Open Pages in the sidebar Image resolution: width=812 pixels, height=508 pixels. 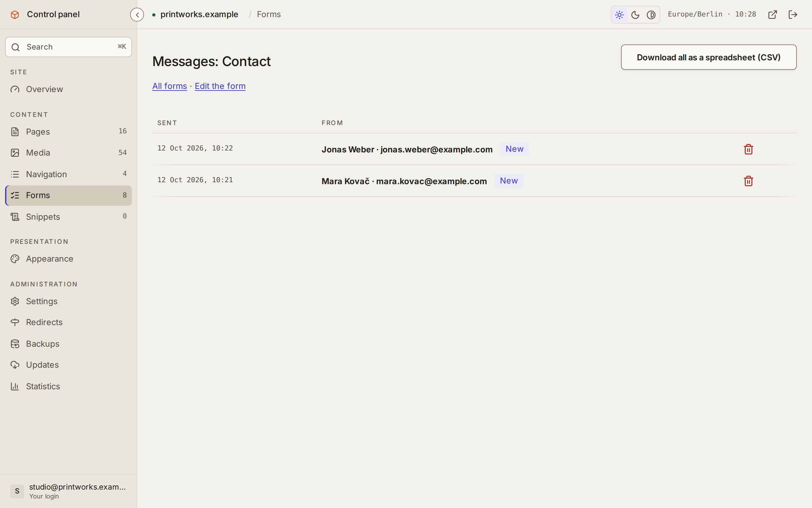click(x=68, y=131)
